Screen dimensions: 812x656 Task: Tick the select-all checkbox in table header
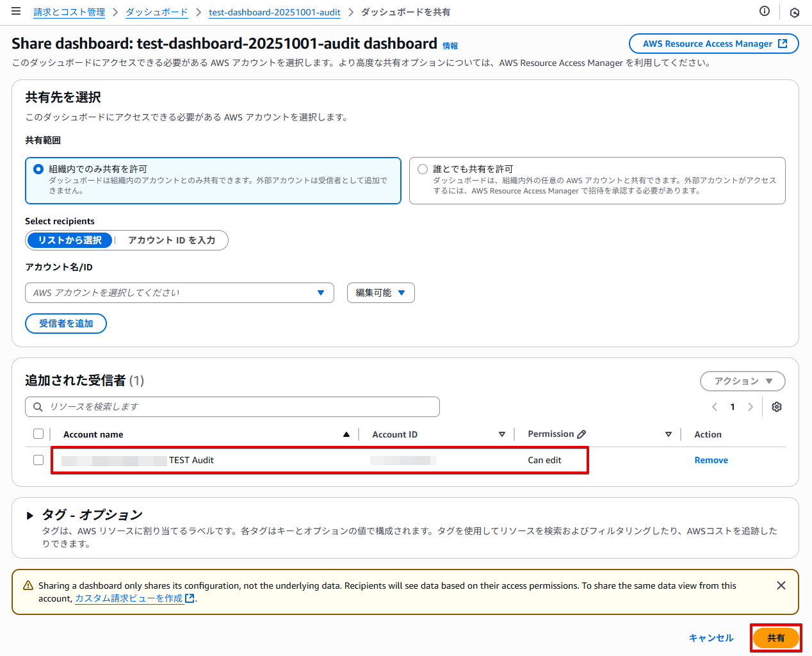pos(38,434)
